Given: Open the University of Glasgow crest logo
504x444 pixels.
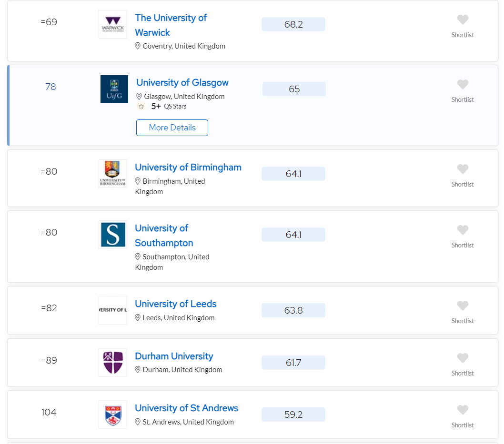Looking at the screenshot, I should click(114, 89).
